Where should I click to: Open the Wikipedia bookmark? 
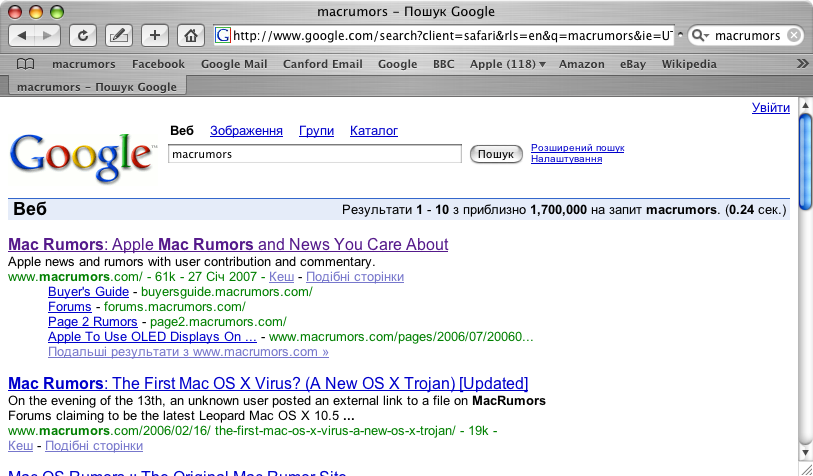click(689, 64)
